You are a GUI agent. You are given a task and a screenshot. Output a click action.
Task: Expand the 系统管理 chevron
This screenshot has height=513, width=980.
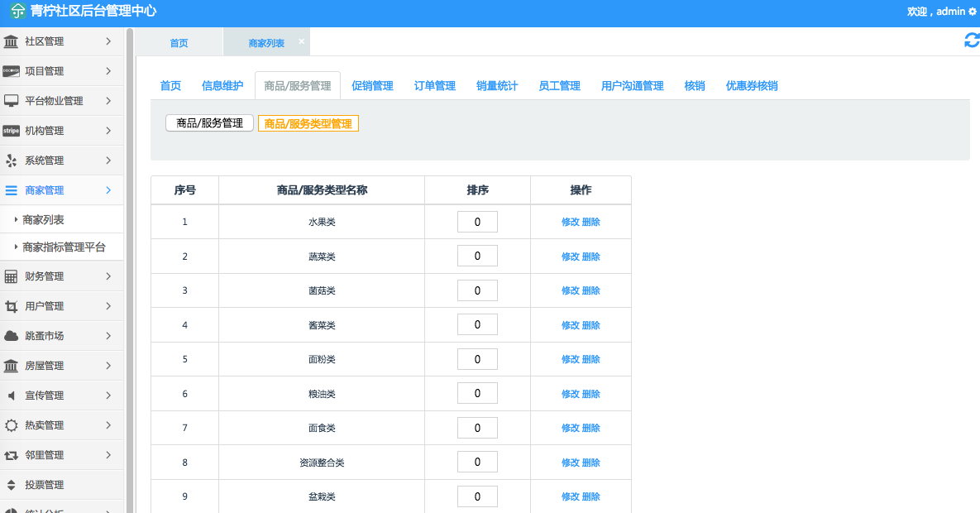coord(108,161)
